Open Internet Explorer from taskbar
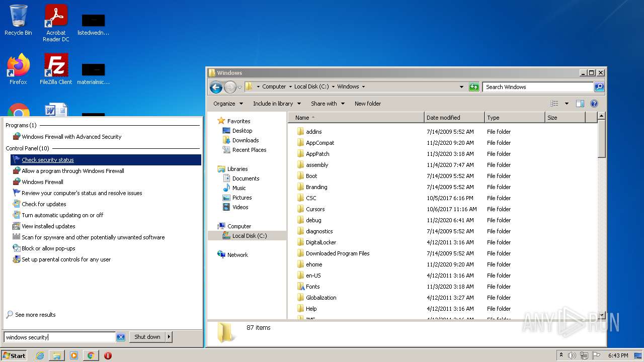Screen dimensions: 644x362 tap(40, 355)
